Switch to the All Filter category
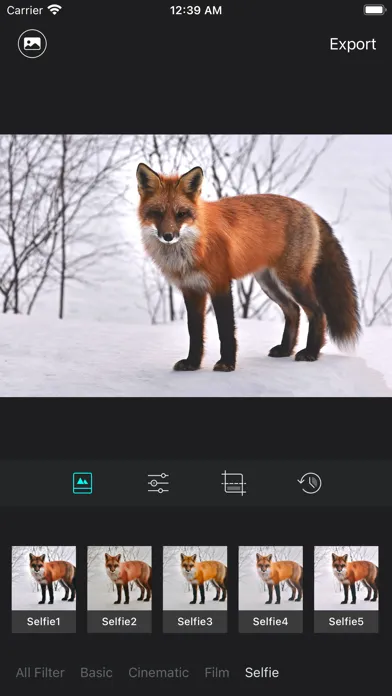The image size is (392, 696). pyautogui.click(x=40, y=672)
